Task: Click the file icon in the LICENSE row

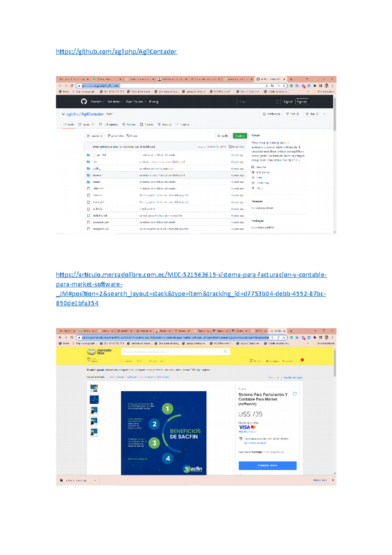Action: click(88, 209)
